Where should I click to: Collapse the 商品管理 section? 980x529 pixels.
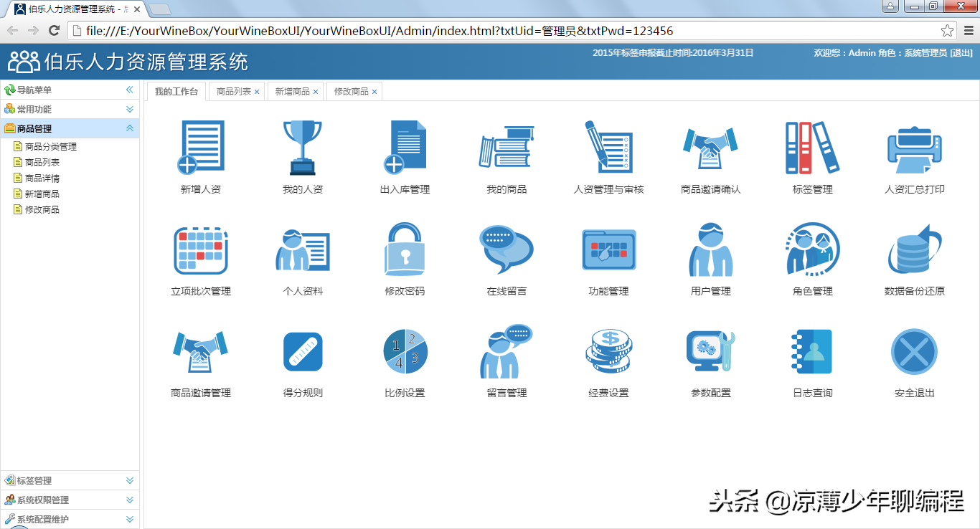[x=130, y=128]
